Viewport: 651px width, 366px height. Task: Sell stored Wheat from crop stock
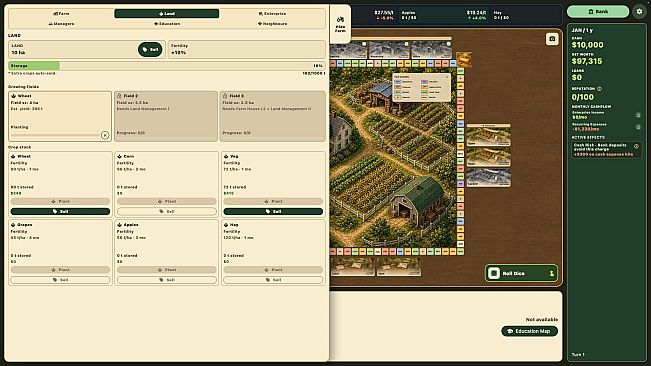tap(60, 212)
